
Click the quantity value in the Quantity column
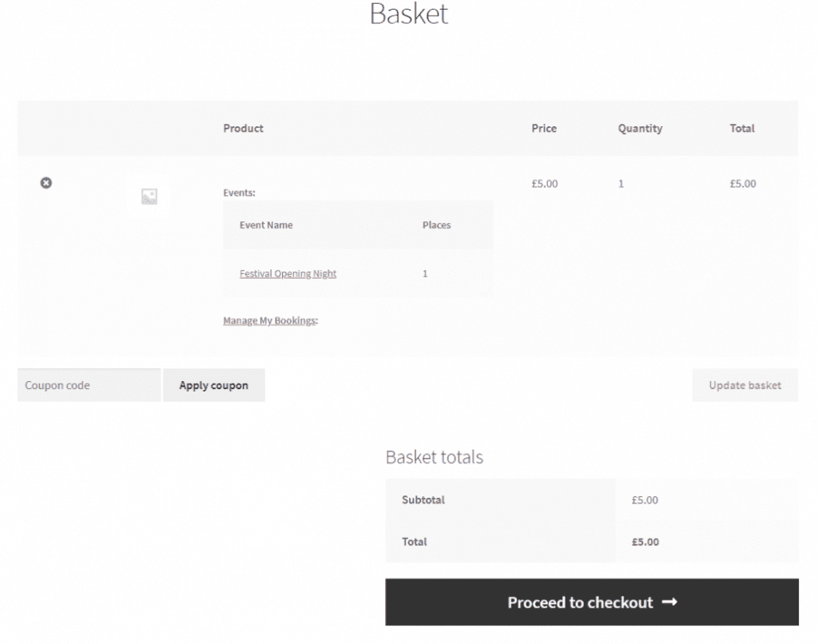[x=621, y=184]
